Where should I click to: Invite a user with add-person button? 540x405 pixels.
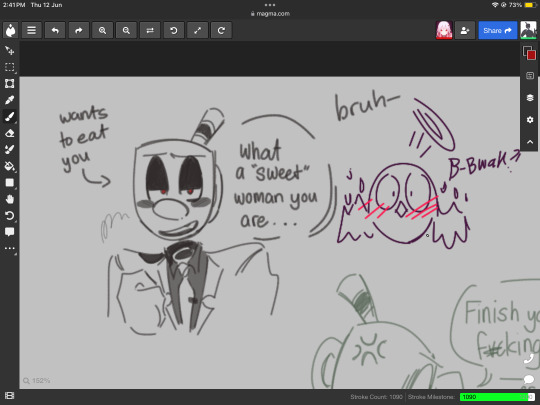coord(465,30)
